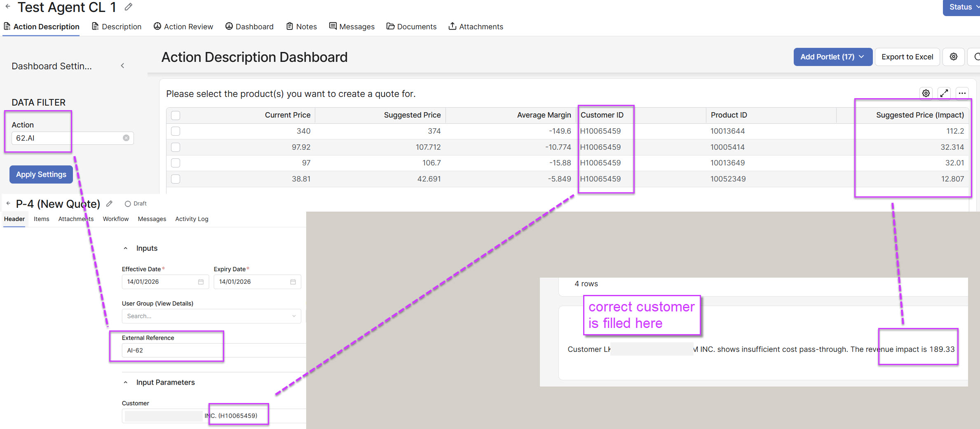Open the Effective Date calendar picker
Viewport: 980px width, 429px height.
coord(201,282)
